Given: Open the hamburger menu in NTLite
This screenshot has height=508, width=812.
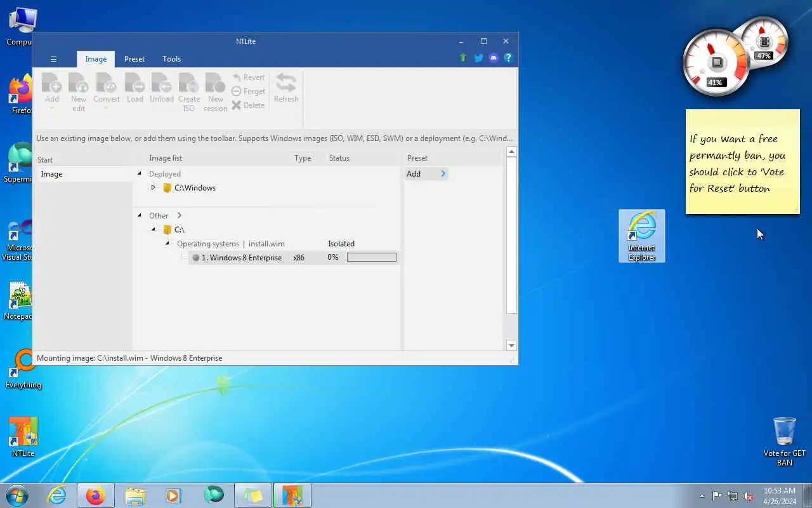Looking at the screenshot, I should pos(53,59).
